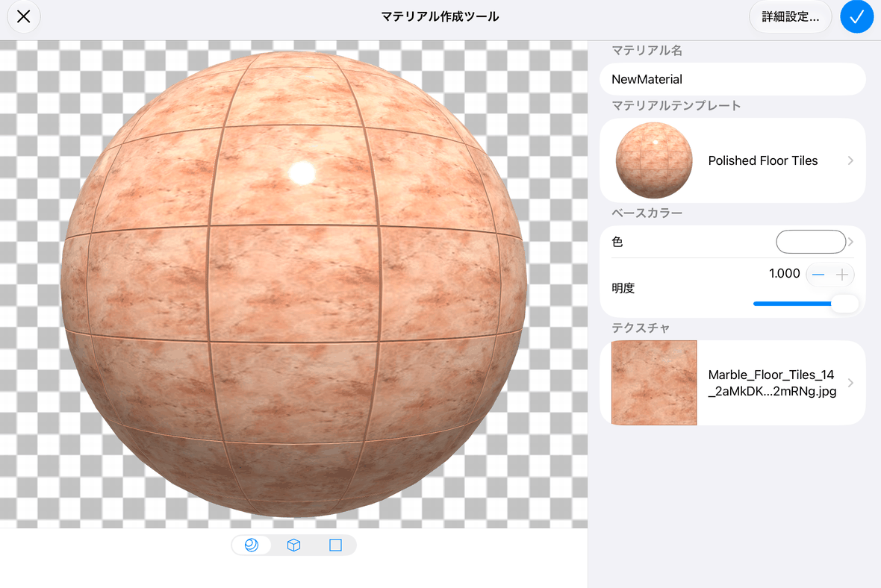Click the Marble_Floor_Tiles_14 file name text
The height and width of the screenshot is (588, 881).
771,383
